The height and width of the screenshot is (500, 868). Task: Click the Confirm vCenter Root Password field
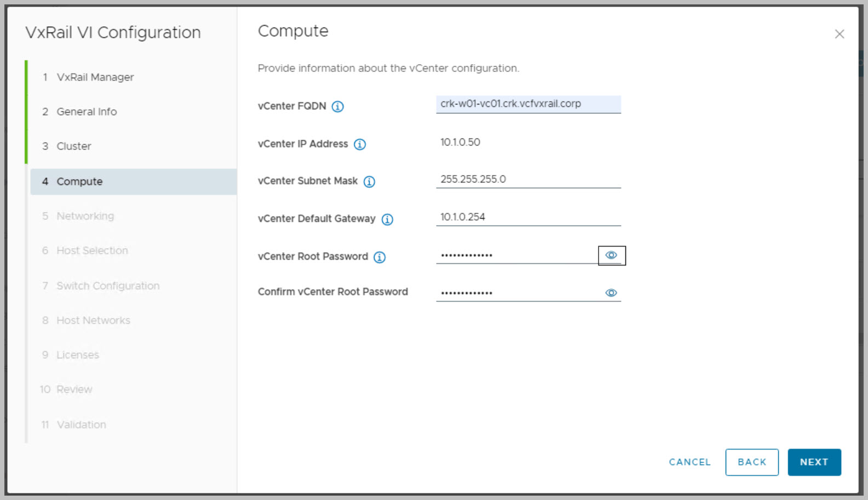[x=516, y=293]
